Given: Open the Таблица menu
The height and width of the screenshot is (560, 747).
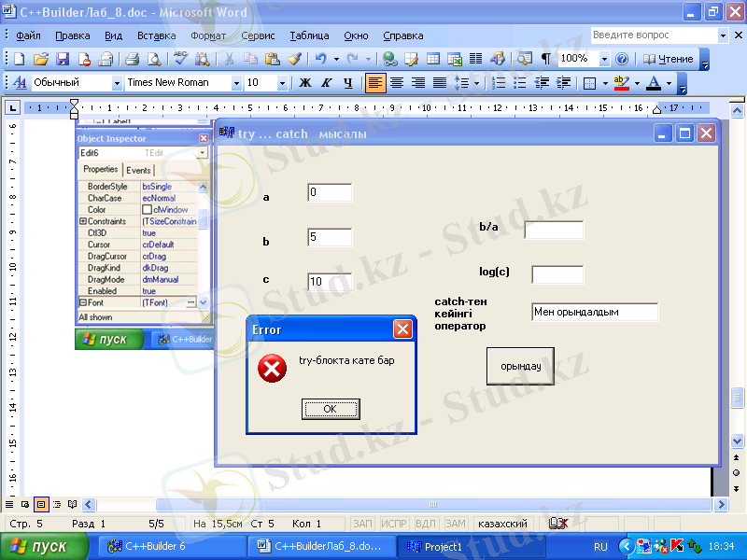Looking at the screenshot, I should coord(309,35).
